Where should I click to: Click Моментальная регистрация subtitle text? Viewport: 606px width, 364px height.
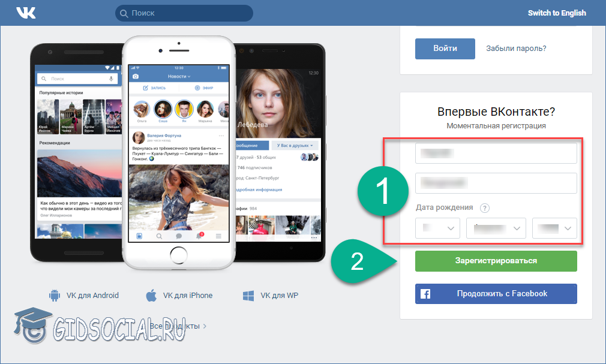(x=496, y=125)
